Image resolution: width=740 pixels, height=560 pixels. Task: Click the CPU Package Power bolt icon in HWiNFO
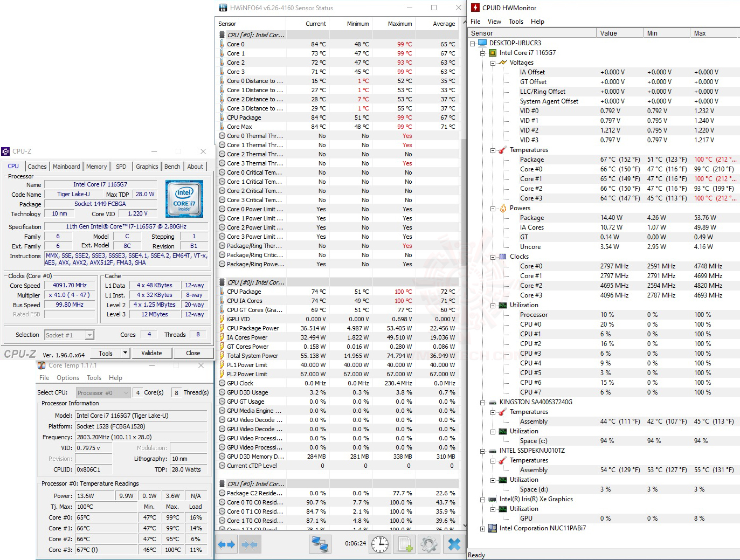(x=222, y=328)
